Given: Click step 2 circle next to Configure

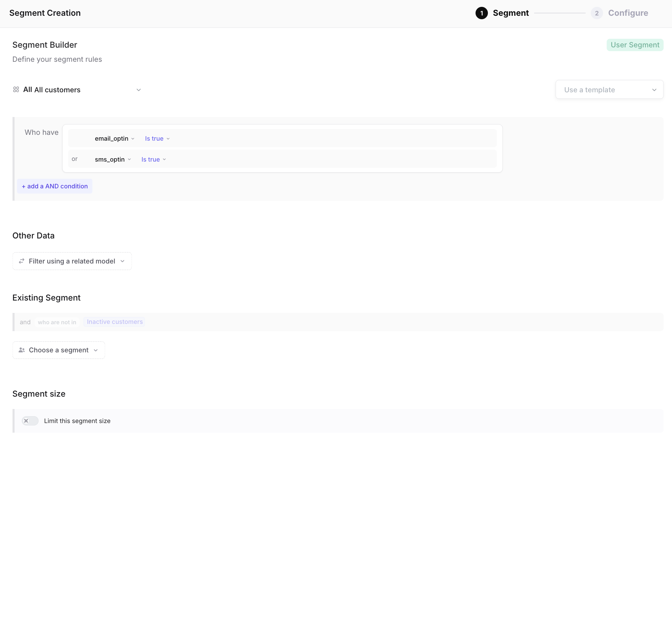Looking at the screenshot, I should coord(597,13).
